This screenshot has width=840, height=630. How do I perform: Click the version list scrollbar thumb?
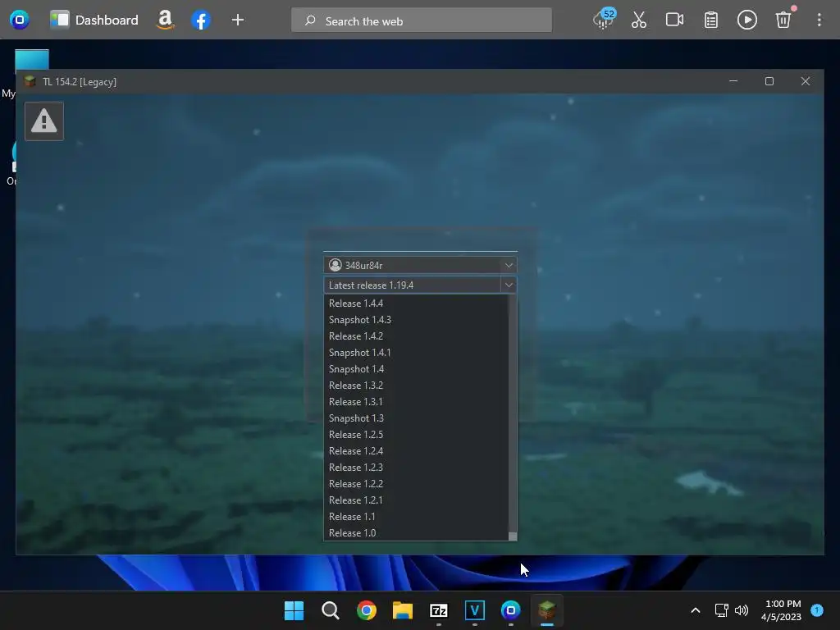pyautogui.click(x=513, y=536)
